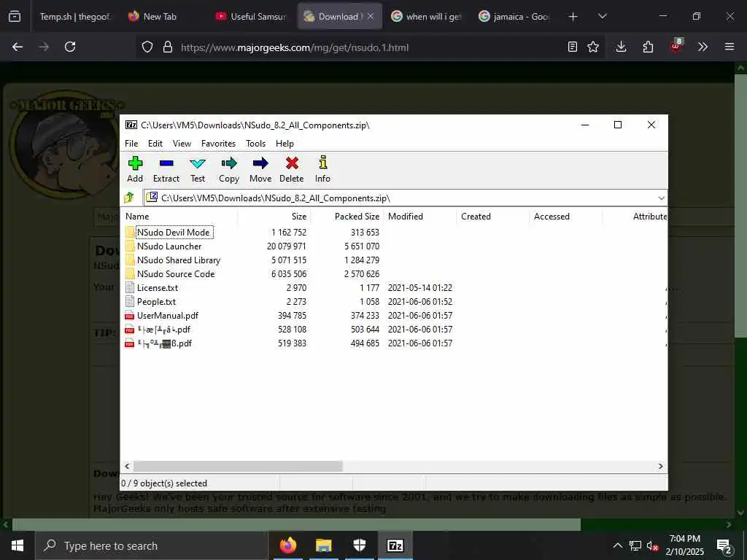Go up one folder level in 7-Zip
This screenshot has width=747, height=560.
(x=128, y=198)
